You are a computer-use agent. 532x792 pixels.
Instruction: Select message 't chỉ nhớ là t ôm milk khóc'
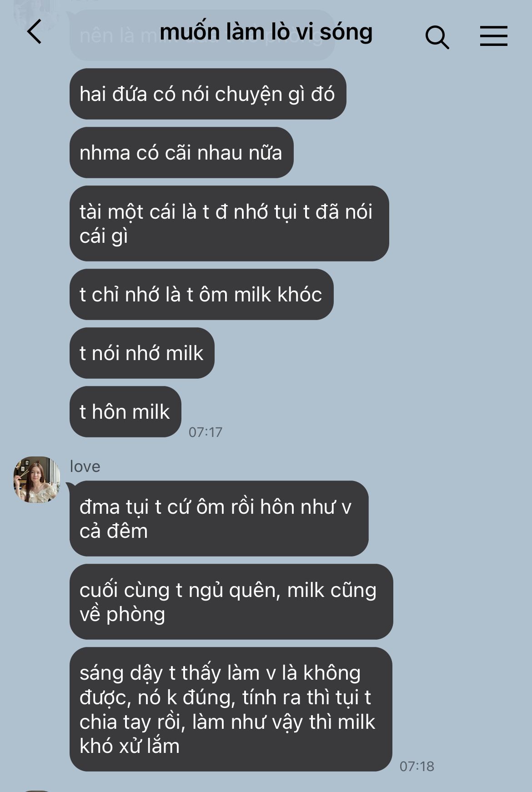tap(201, 295)
